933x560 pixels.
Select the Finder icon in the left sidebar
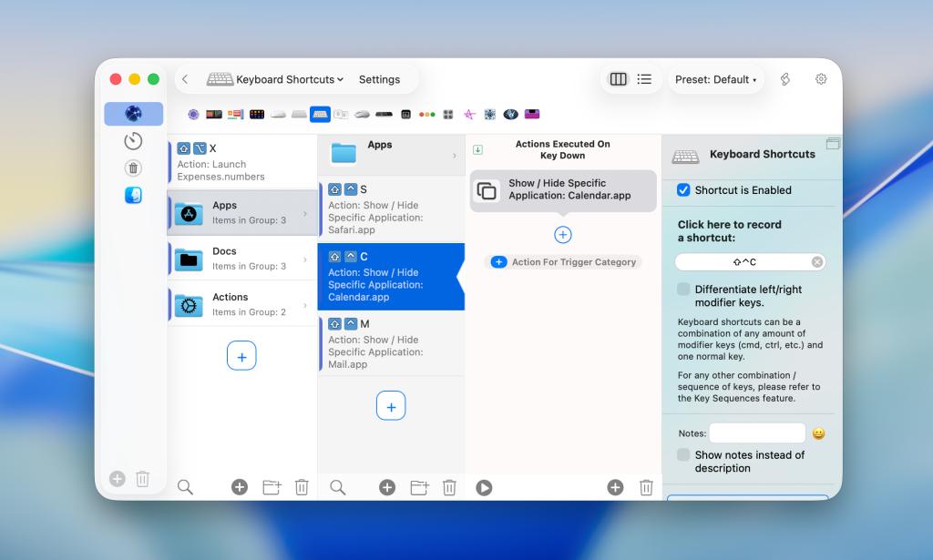[133, 195]
